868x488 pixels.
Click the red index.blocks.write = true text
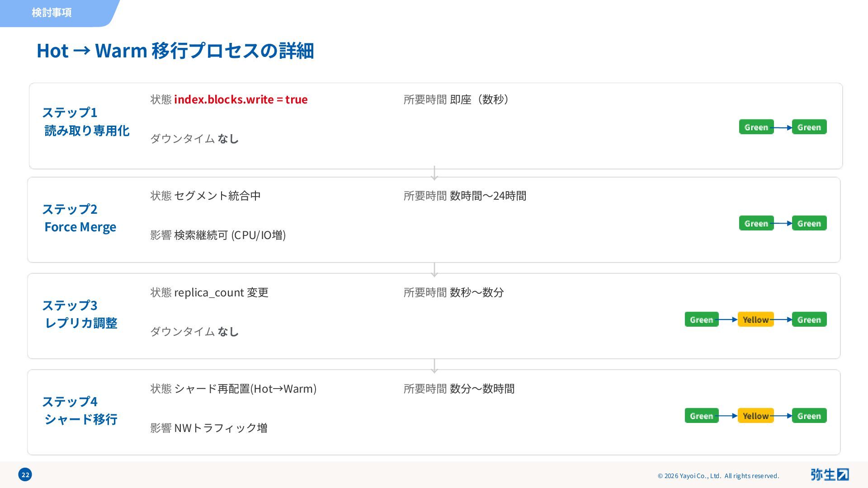click(241, 99)
